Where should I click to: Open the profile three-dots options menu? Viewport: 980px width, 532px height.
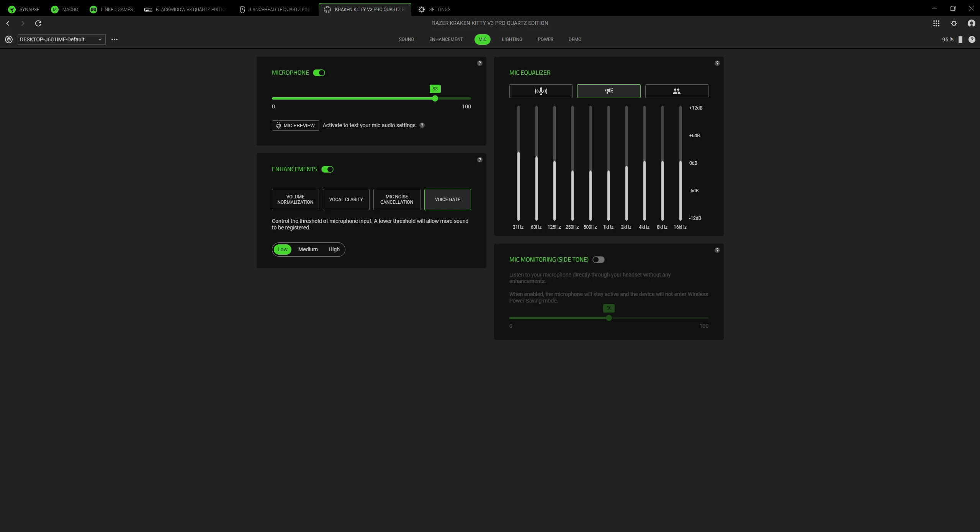114,39
